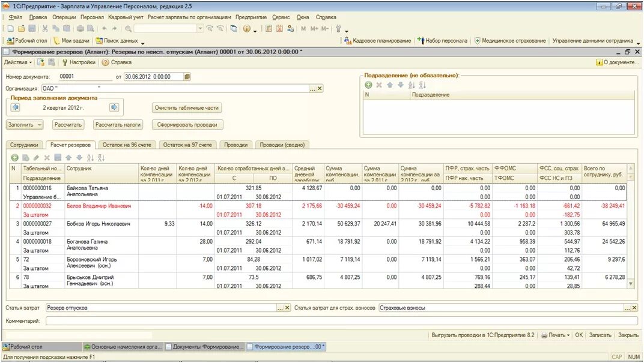Screen dimensions: 644x363
Task: Add a row in reserves table
Action: pos(15,158)
